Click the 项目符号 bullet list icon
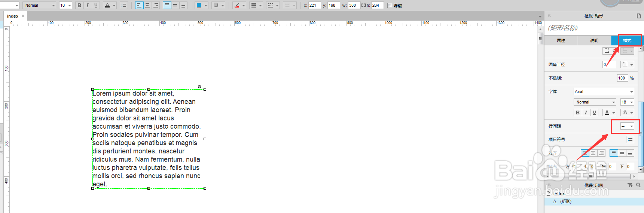The height and width of the screenshot is (213, 644). (630, 139)
